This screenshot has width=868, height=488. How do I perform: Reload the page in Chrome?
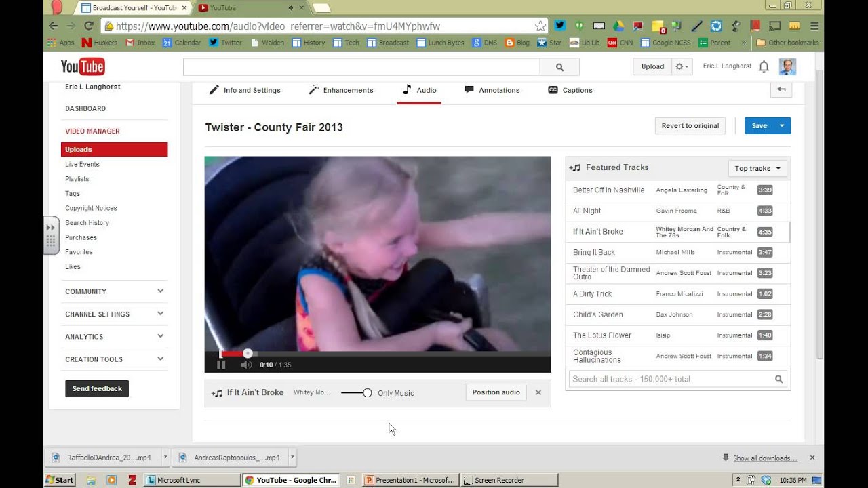[x=88, y=26]
